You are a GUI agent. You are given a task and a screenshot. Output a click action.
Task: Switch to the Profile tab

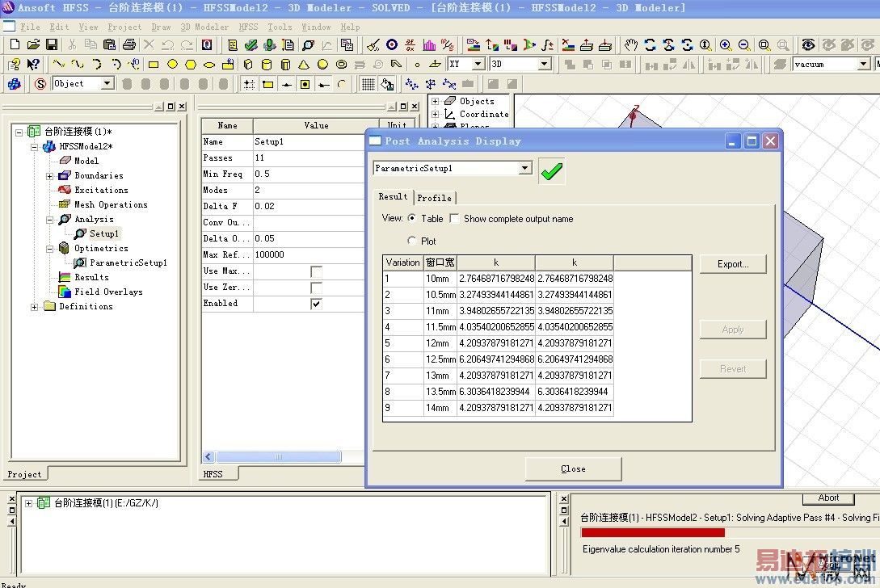[435, 198]
